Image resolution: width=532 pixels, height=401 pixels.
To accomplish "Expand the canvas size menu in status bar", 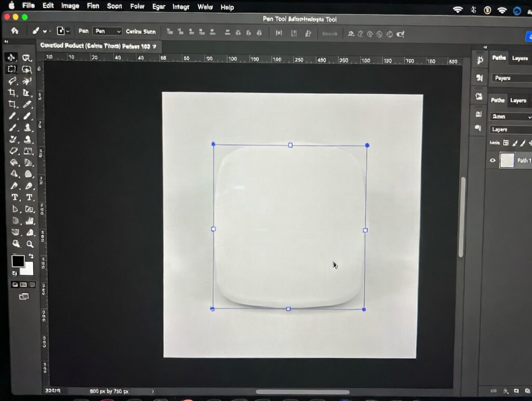I will coord(152,391).
